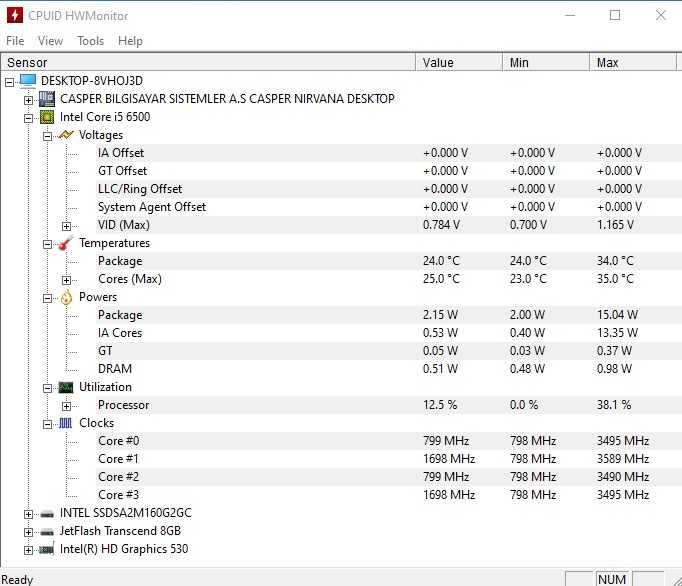The width and height of the screenshot is (682, 586).
Task: Click the Temperatures thermometer icon
Action: coord(66,243)
